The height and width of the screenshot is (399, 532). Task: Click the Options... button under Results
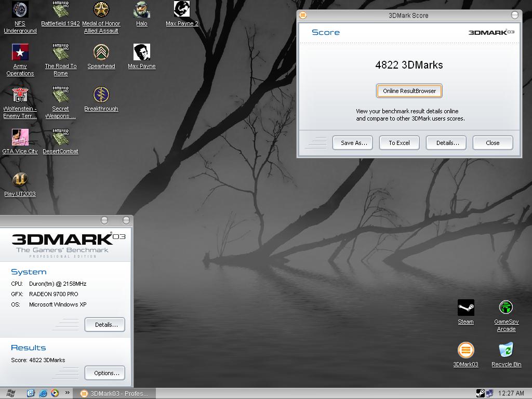pyautogui.click(x=105, y=373)
